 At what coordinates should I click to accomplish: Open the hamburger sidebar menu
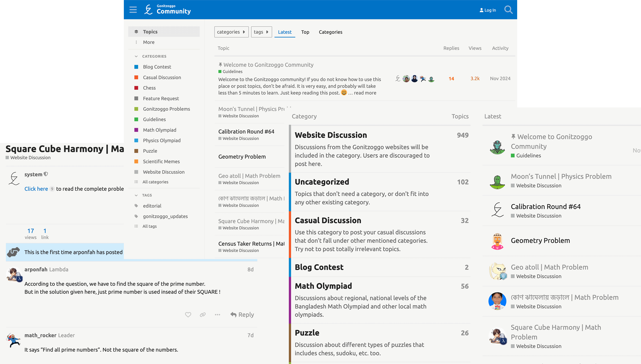(x=133, y=10)
